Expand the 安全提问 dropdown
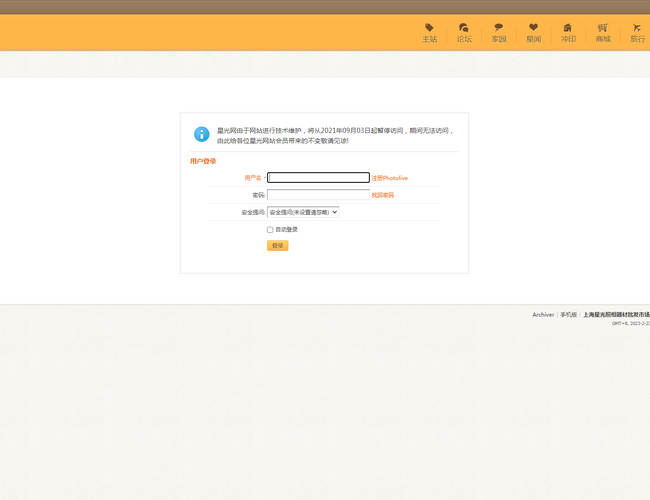The image size is (650, 500). pyautogui.click(x=303, y=212)
